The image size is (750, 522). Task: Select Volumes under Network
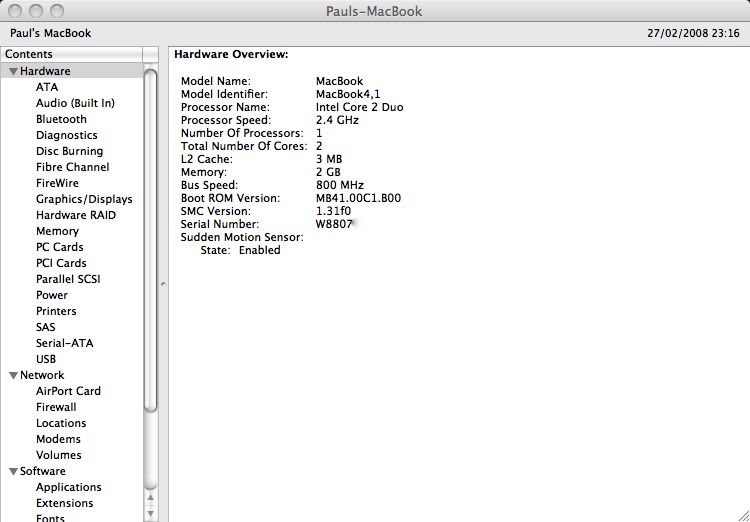(58, 455)
